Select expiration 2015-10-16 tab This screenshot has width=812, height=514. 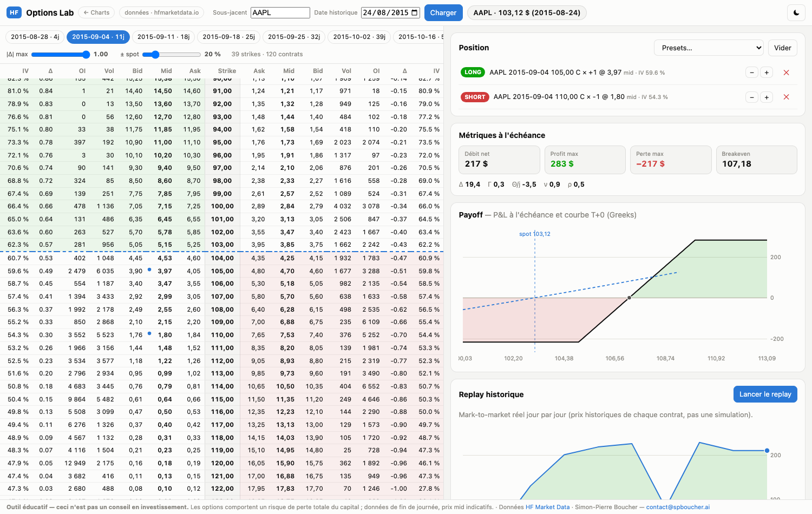coord(418,37)
